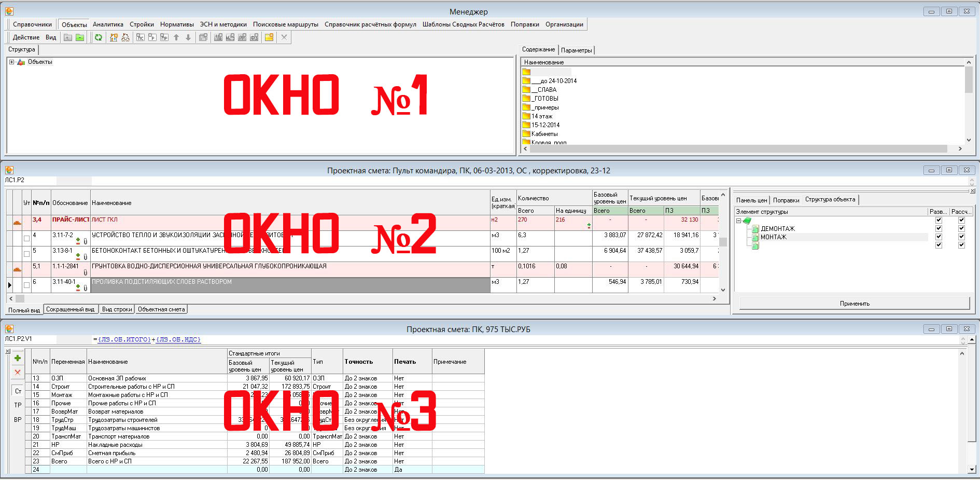Image resolution: width=980 pixels, height=480 pixels.
Task: Toggle Разв checkbox on root structure row
Action: [x=939, y=220]
